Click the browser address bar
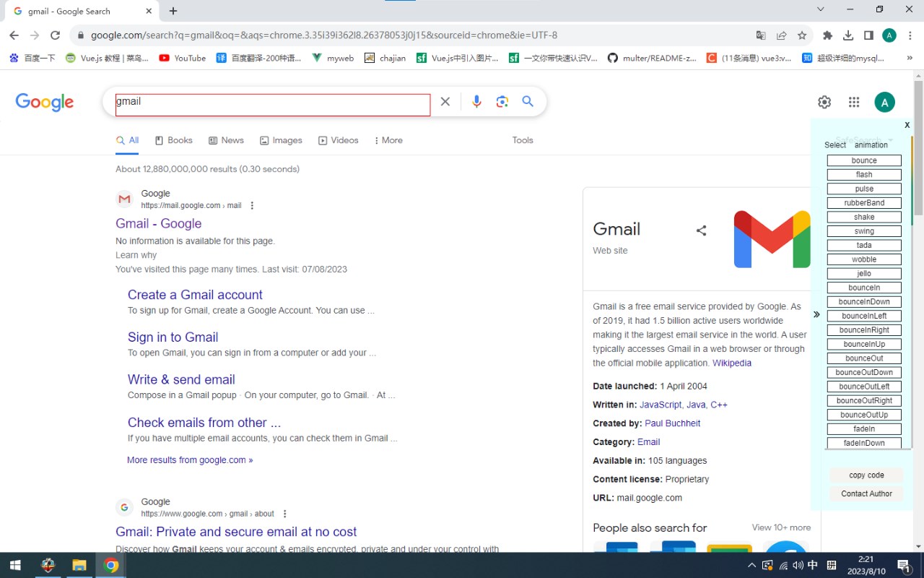924x578 pixels. (411, 35)
